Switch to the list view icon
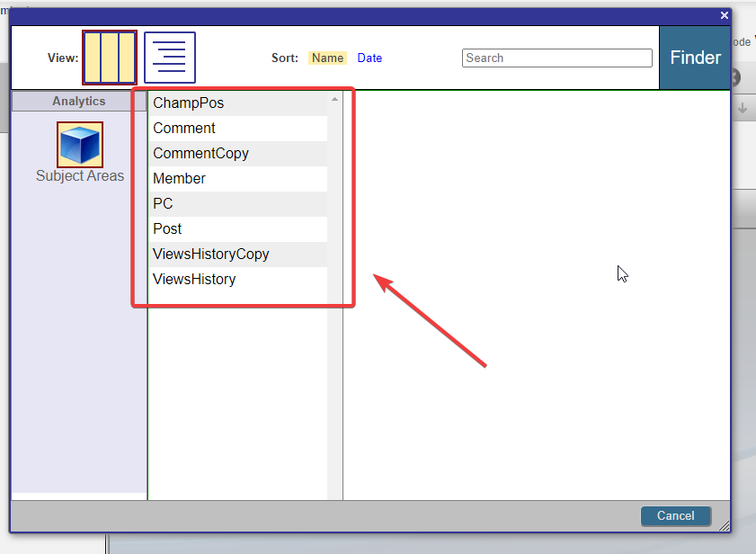 170,58
